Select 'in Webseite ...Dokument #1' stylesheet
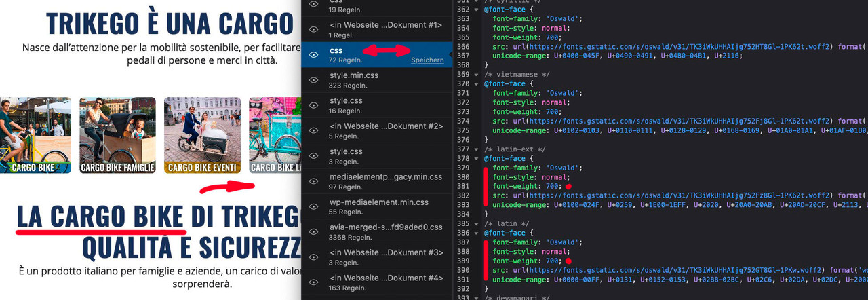Image resolution: width=868 pixels, height=300 pixels. [x=376, y=29]
